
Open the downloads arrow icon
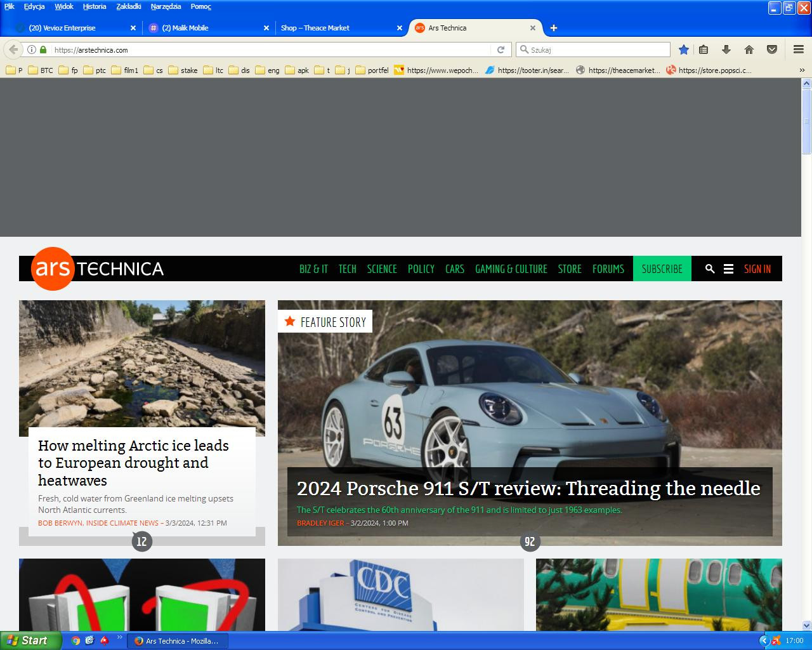pyautogui.click(x=726, y=50)
